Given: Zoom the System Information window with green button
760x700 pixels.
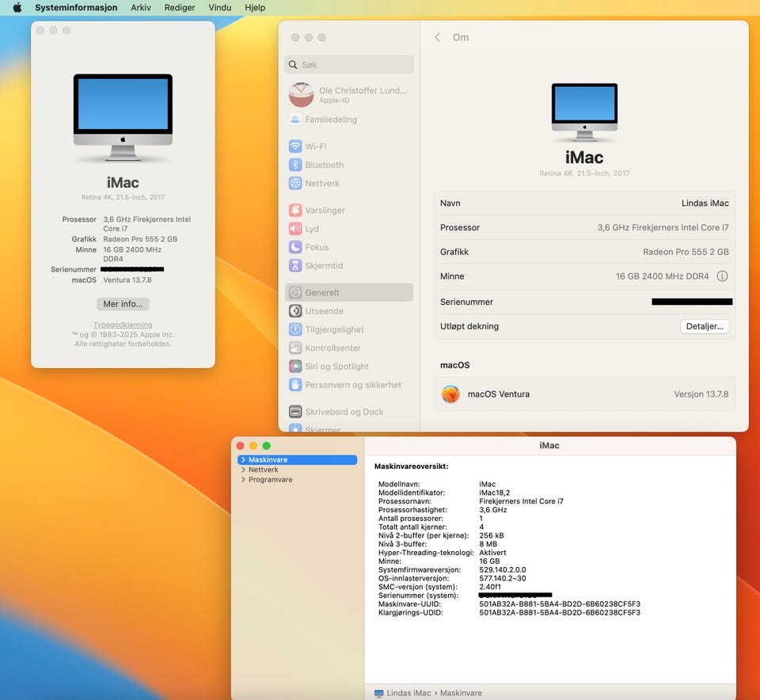Looking at the screenshot, I should pyautogui.click(x=267, y=446).
